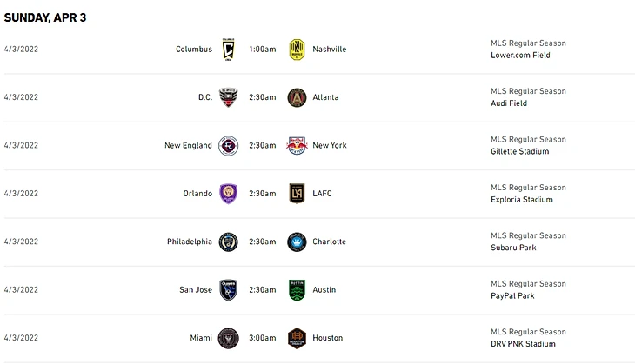Click the Orlando City lion crest
Screen dimensions: 635x364
coord(228,193)
